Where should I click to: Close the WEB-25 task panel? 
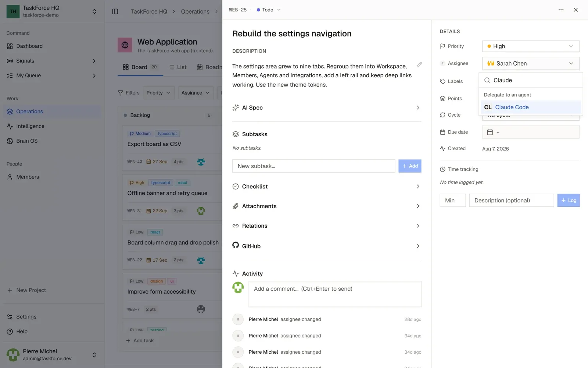[576, 10]
